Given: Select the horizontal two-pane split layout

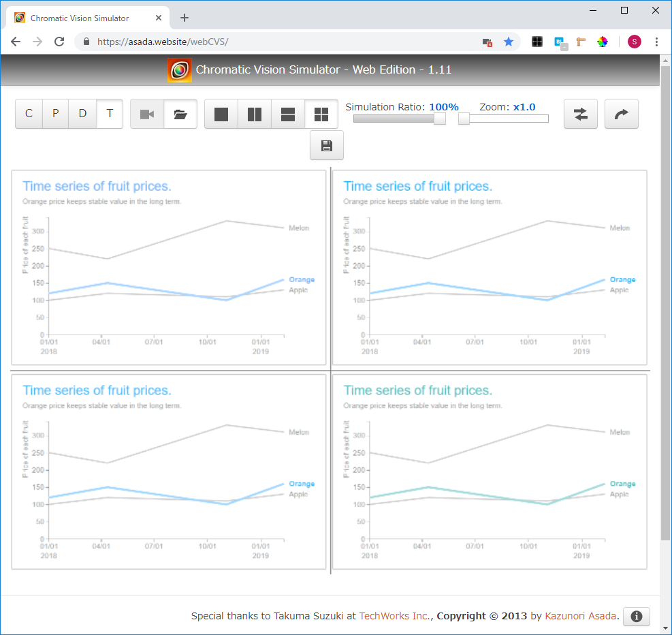Looking at the screenshot, I should pyautogui.click(x=288, y=114).
